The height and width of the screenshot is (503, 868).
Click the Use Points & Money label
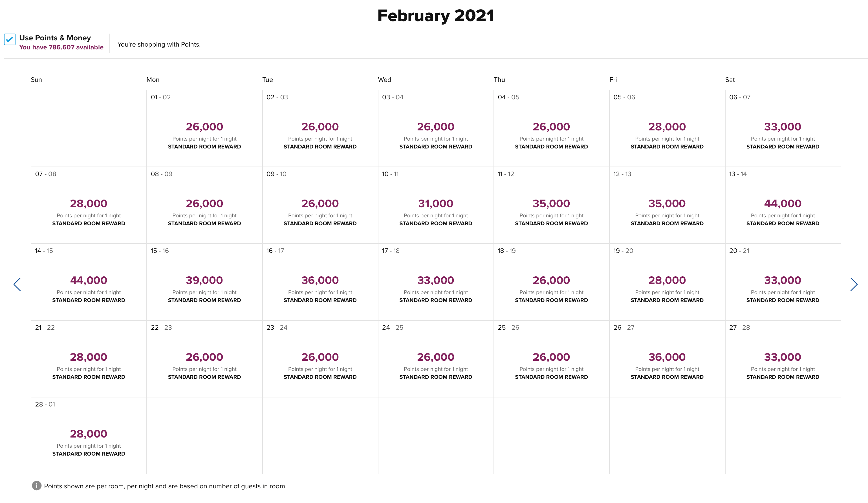[55, 38]
